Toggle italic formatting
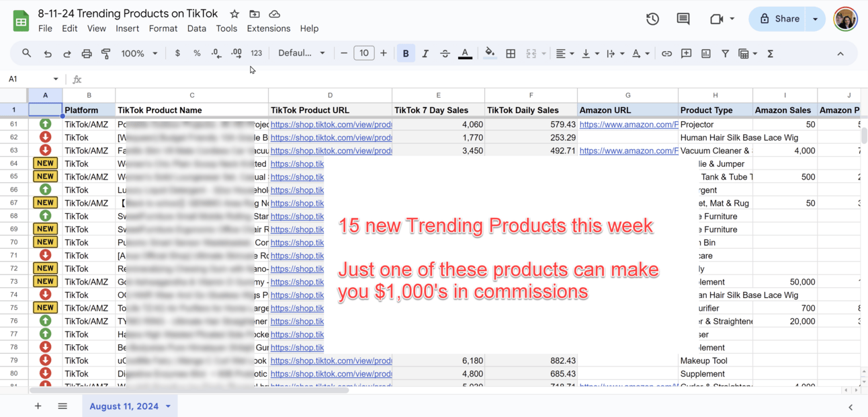 [425, 53]
